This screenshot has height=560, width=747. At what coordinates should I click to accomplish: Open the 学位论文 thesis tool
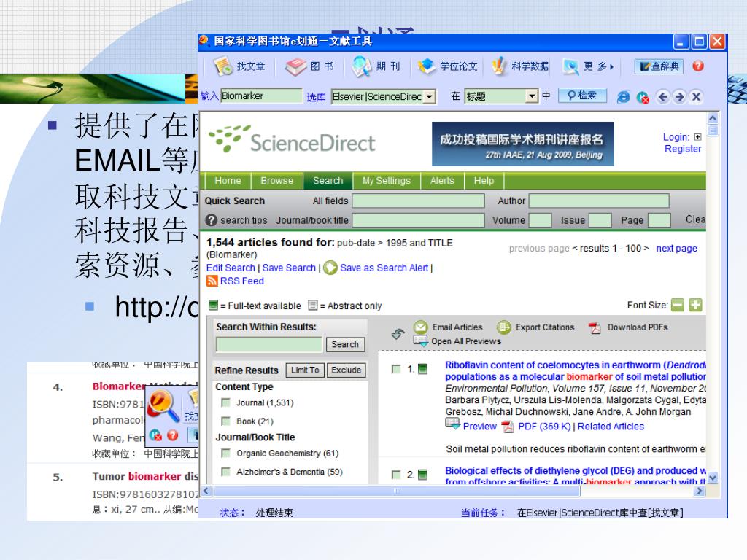point(448,66)
